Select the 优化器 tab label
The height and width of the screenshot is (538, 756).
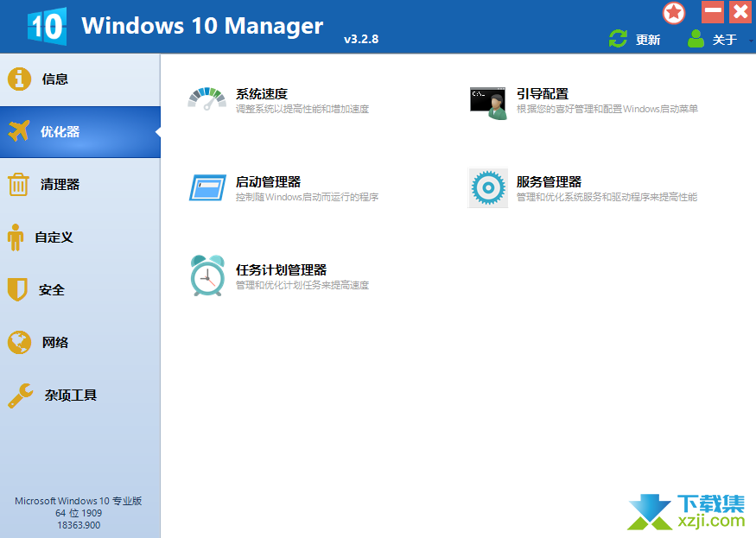[x=60, y=131]
